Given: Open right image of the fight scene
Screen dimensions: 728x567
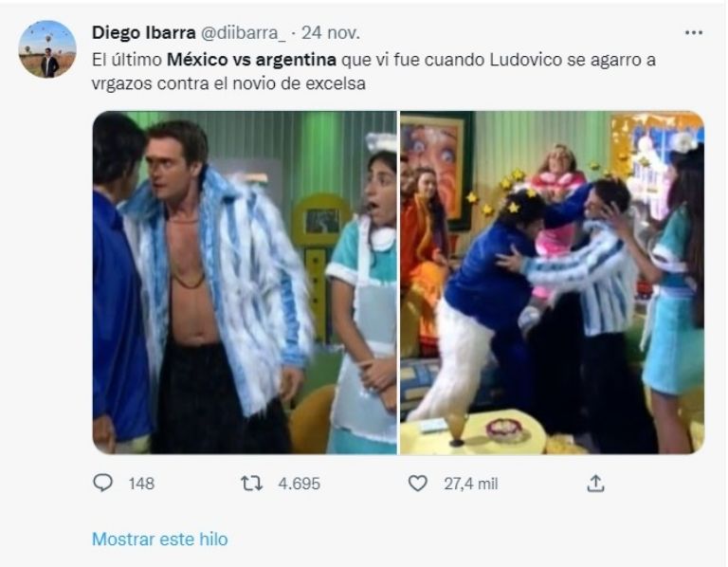Looking at the screenshot, I should (x=552, y=283).
